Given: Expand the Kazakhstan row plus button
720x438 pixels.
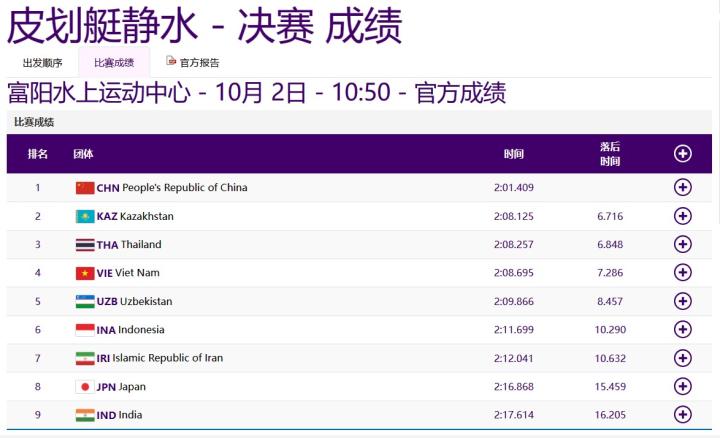Looking at the screenshot, I should [x=683, y=216].
